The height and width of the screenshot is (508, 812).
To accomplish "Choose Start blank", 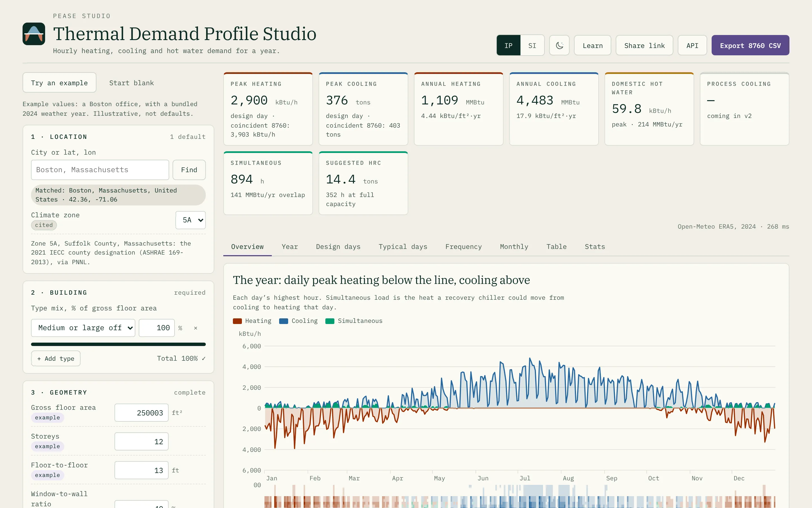I will [x=132, y=83].
